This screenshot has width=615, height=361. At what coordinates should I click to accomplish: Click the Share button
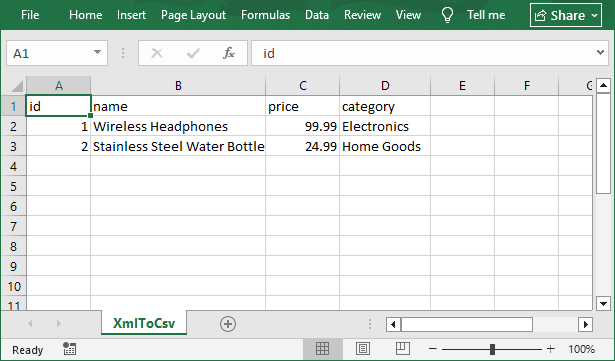(x=566, y=15)
